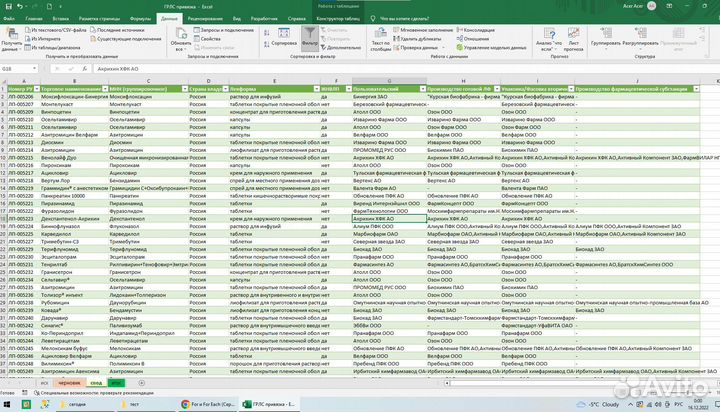Click Разгруппировать

click(640, 38)
